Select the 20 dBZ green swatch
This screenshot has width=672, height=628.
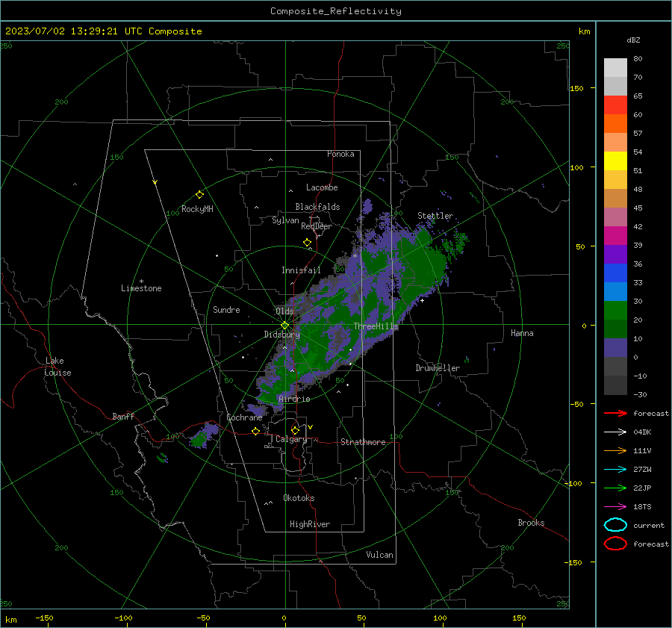pyautogui.click(x=615, y=310)
